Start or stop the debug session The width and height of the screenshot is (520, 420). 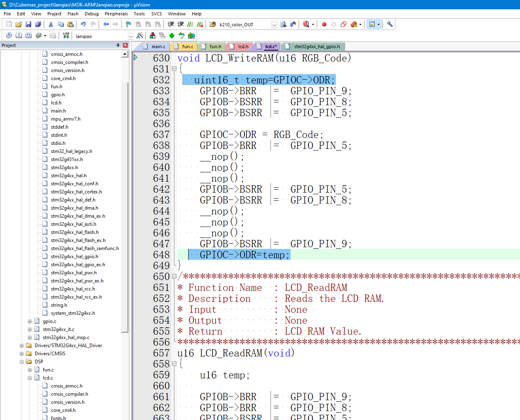point(306,24)
